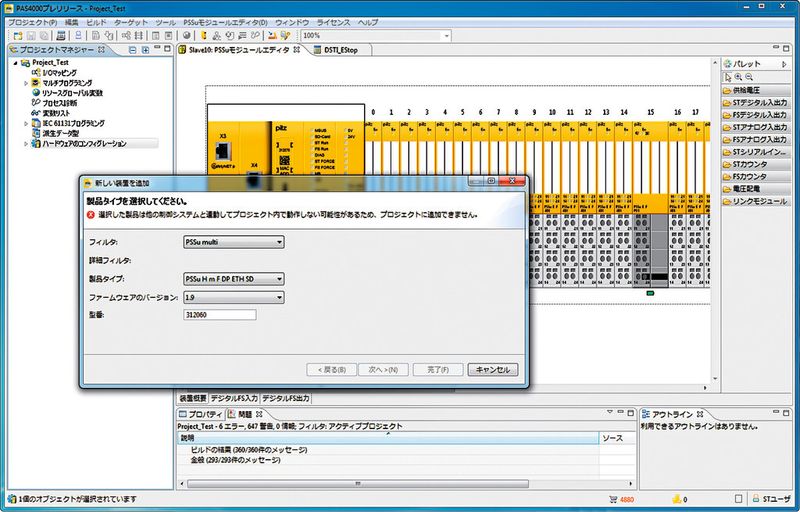Click the zoom out icon in palette
Image resolution: width=800 pixels, height=512 pixels.
click(748, 77)
